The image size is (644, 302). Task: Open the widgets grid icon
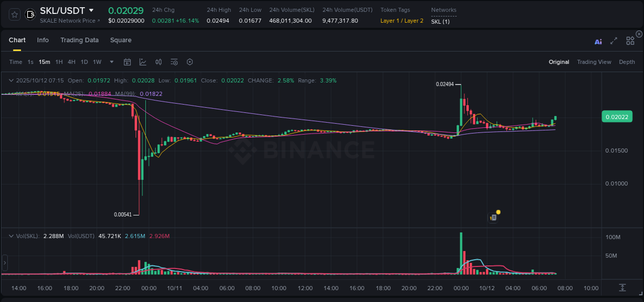(630, 41)
